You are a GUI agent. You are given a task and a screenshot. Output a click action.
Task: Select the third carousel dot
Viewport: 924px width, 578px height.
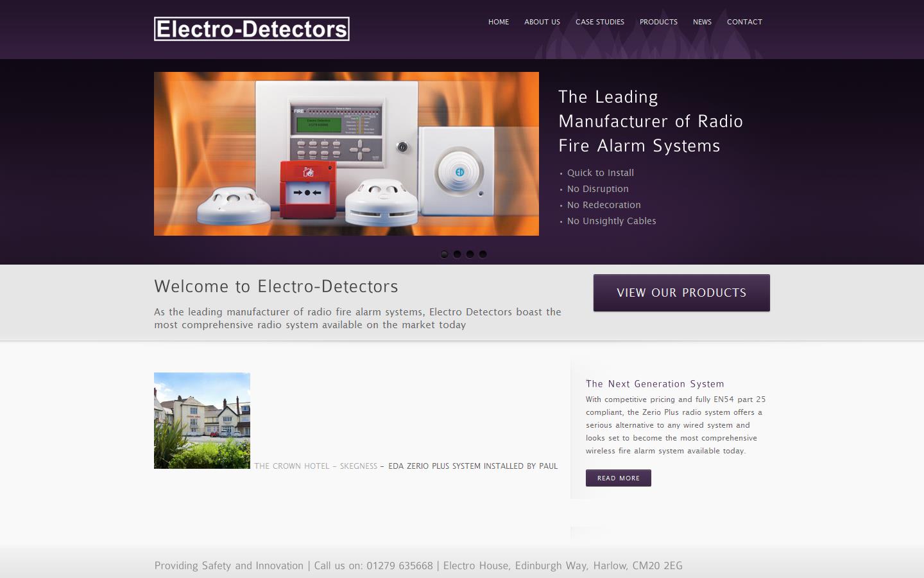470,254
